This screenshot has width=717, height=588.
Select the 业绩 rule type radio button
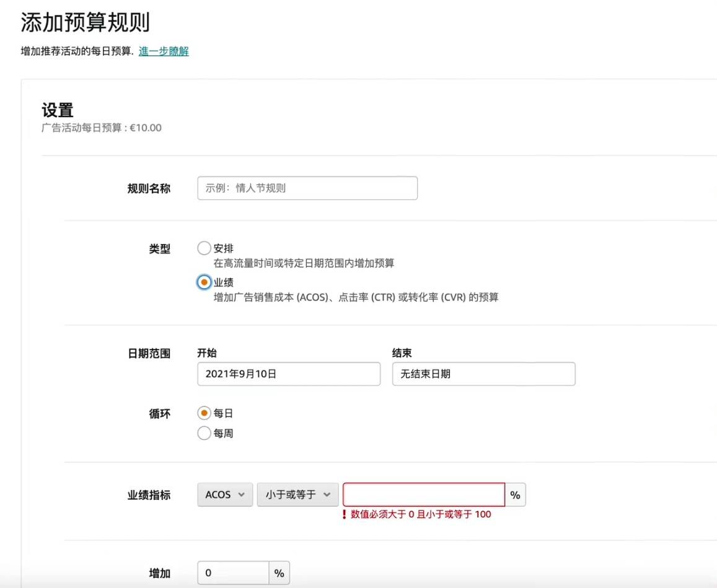[204, 281]
